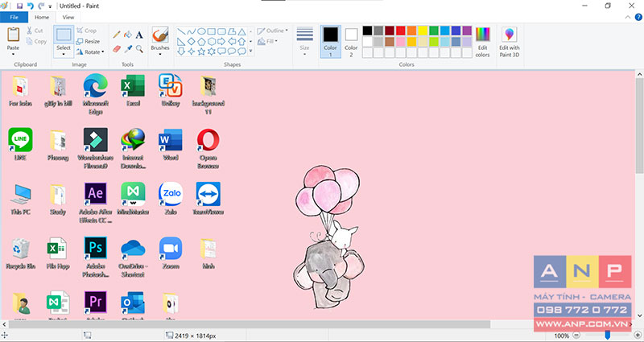Click the Copy button
Image resolution: width=644 pixels, height=342 pixels.
[36, 41]
